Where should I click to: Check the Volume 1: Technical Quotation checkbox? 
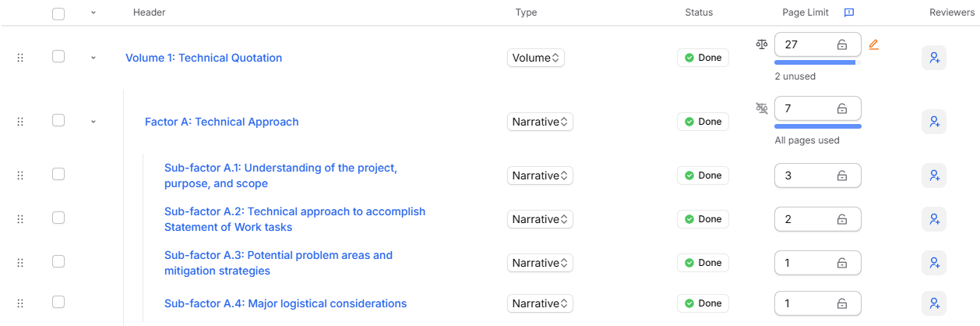(58, 56)
